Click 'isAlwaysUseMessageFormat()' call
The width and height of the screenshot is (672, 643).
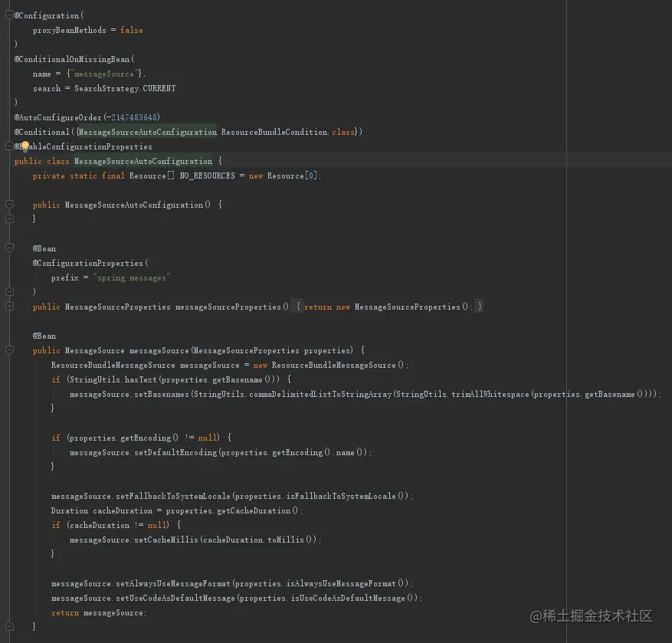click(x=346, y=584)
